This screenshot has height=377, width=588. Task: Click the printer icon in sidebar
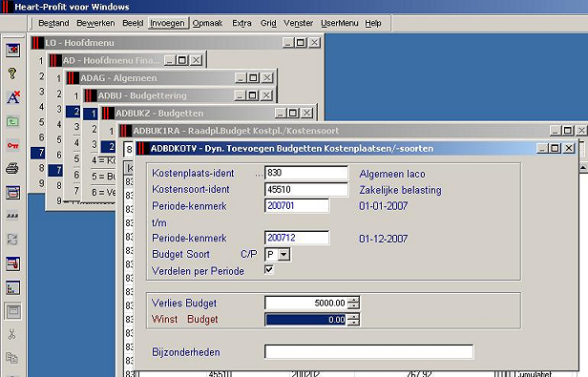pos(12,168)
